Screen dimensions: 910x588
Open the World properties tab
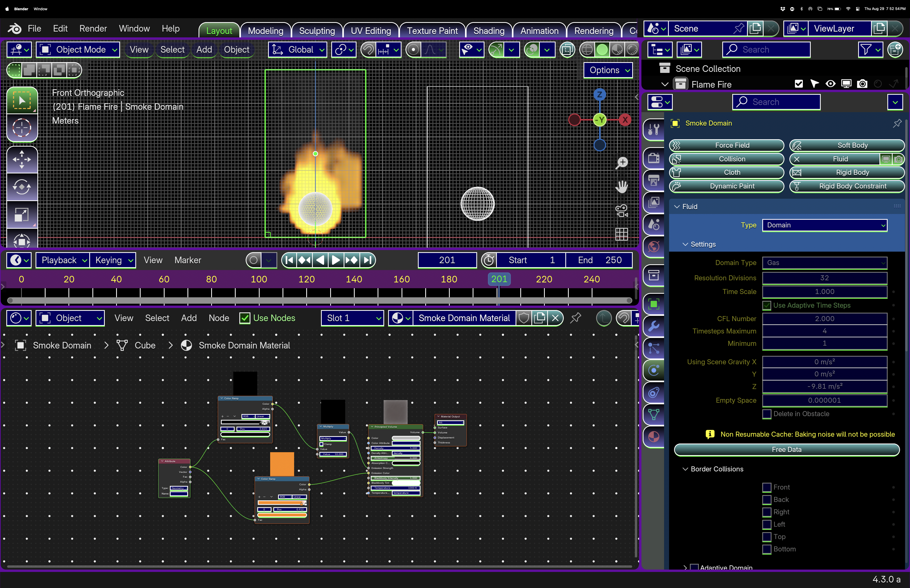(x=653, y=246)
